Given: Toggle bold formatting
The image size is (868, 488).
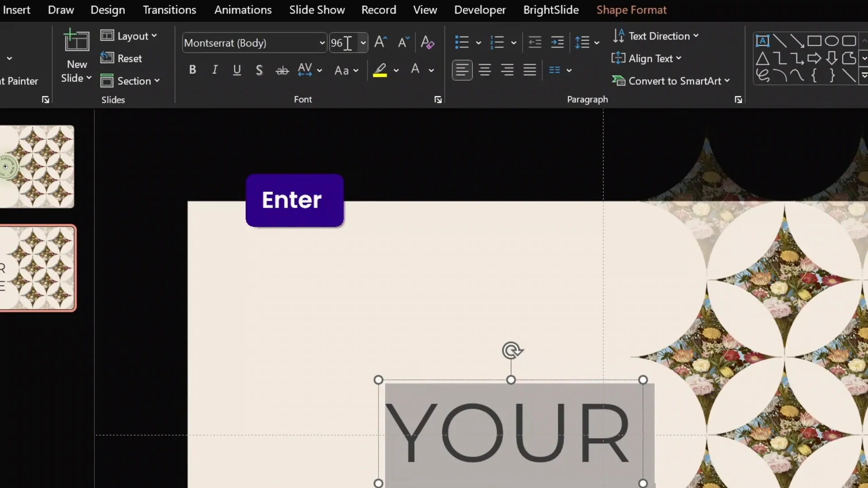Looking at the screenshot, I should [x=193, y=70].
